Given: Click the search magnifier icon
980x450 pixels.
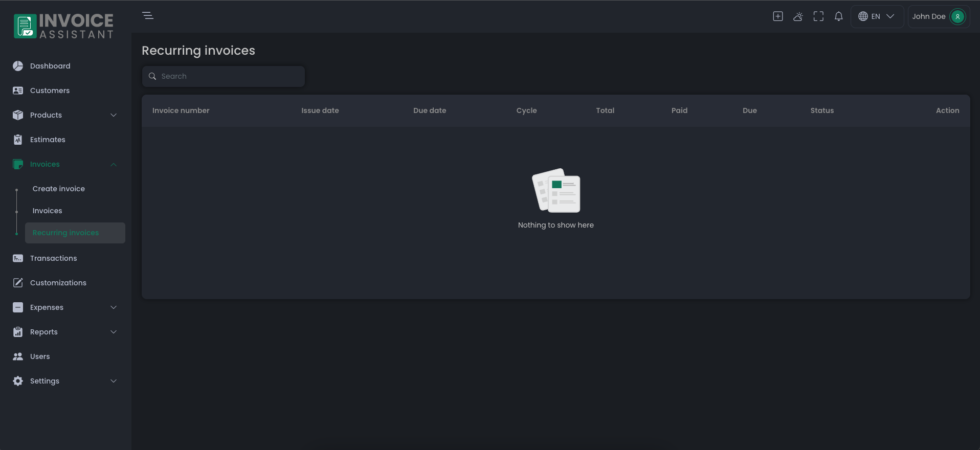Looking at the screenshot, I should click(152, 76).
